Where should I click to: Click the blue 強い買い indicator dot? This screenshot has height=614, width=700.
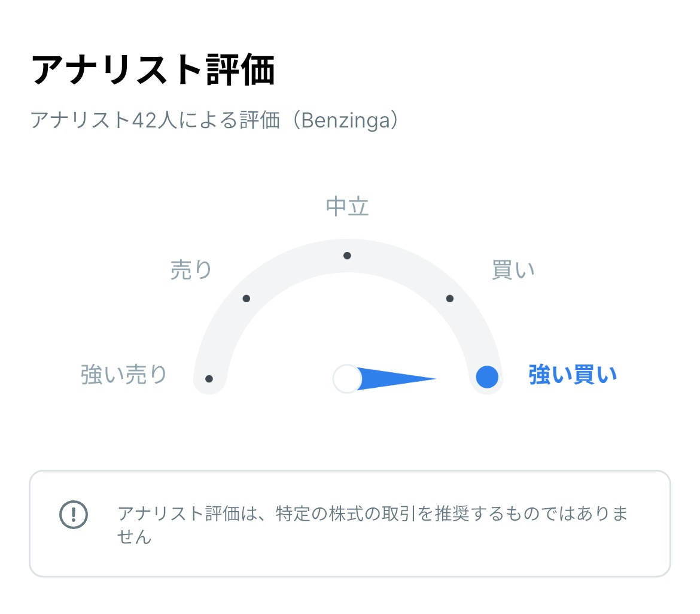pyautogui.click(x=486, y=378)
